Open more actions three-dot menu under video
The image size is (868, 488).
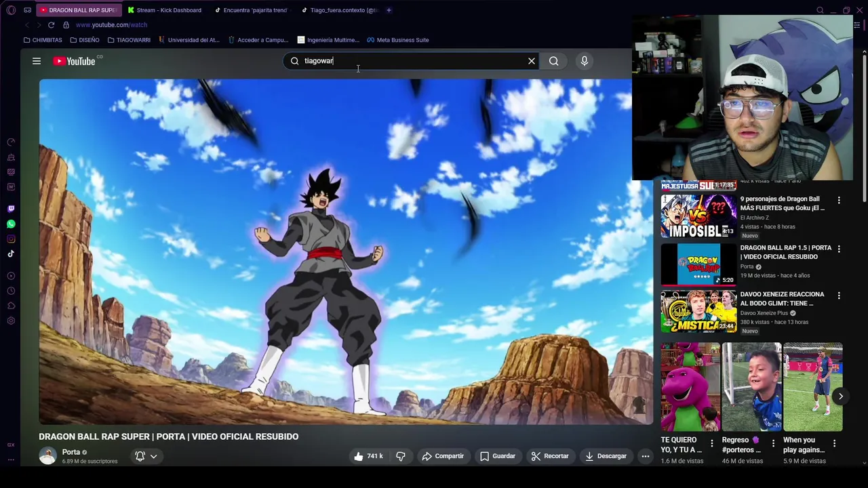click(x=646, y=456)
